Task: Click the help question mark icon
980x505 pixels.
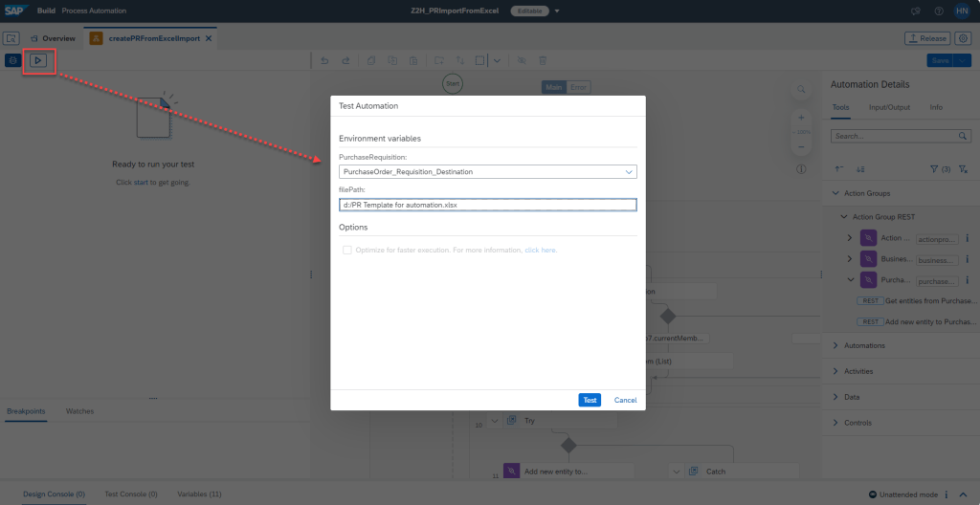Action: pyautogui.click(x=939, y=11)
